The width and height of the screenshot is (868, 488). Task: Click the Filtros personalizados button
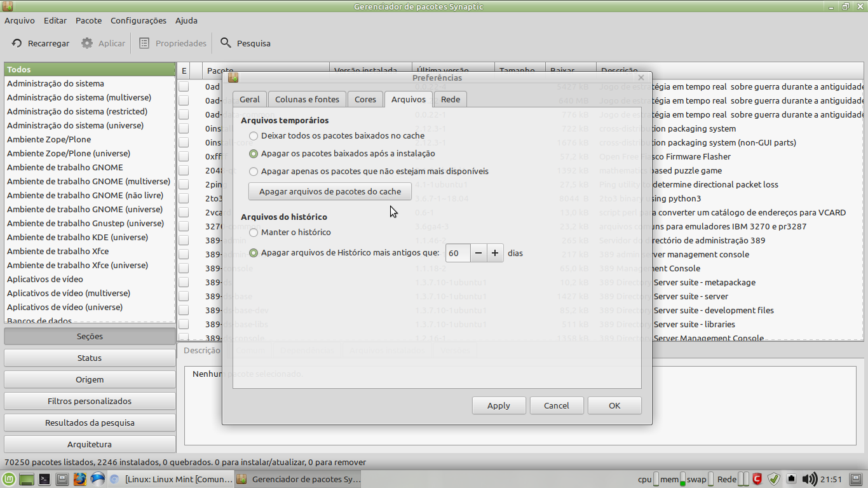[90, 401]
